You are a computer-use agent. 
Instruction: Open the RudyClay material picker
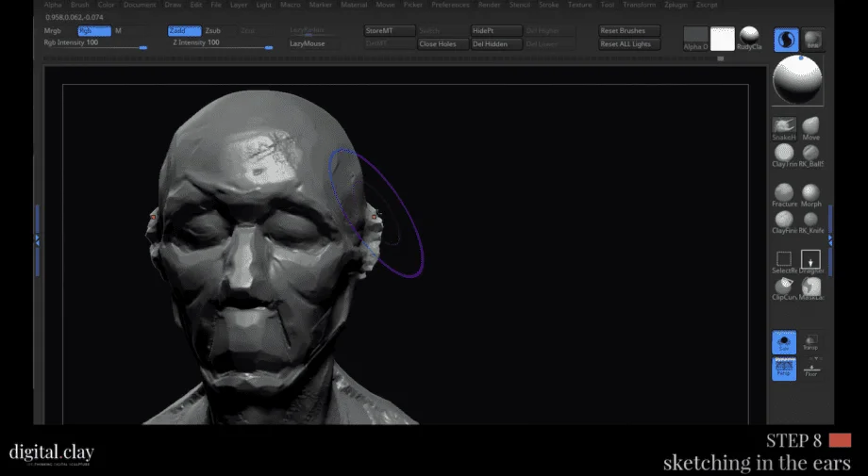tap(749, 37)
